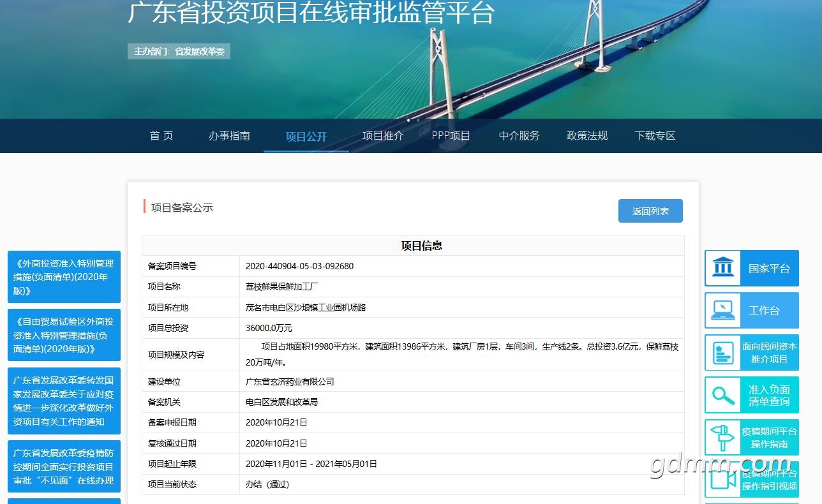The height and width of the screenshot is (504, 822).
Task: Click the 复核通过日期 row label
Action: (x=172, y=443)
